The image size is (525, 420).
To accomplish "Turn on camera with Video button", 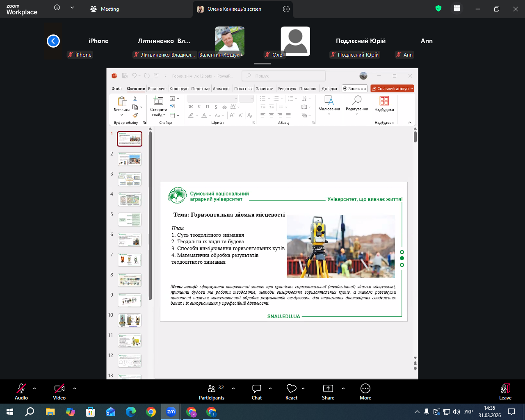I will coord(59,392).
